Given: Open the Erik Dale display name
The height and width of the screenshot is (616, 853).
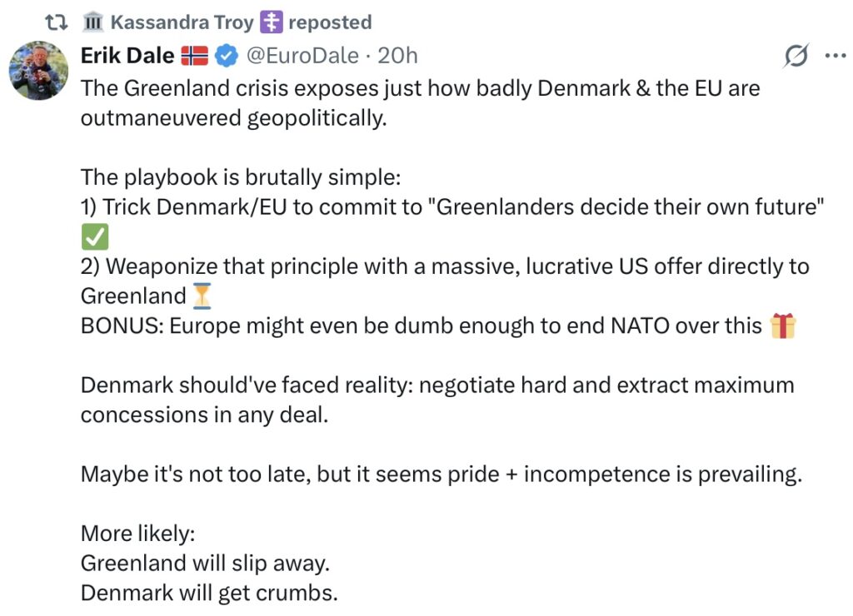Looking at the screenshot, I should [x=127, y=57].
